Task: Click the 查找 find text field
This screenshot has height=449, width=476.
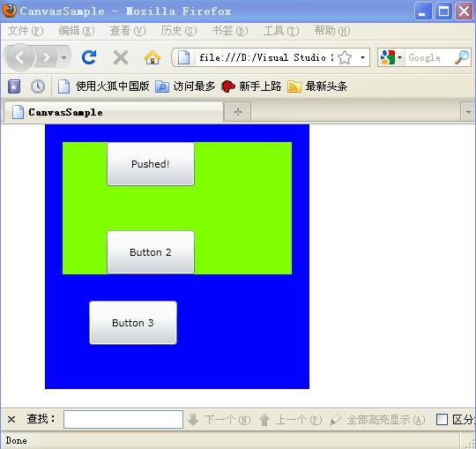Action: [123, 420]
